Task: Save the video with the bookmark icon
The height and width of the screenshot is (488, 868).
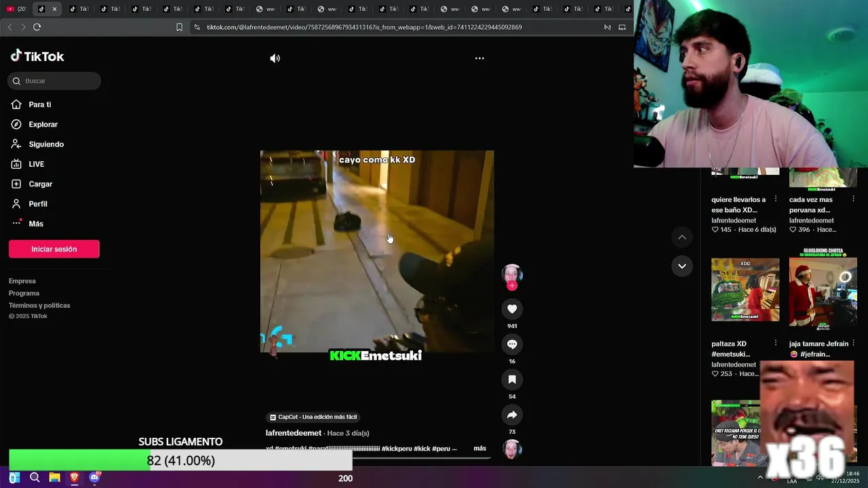Action: click(x=512, y=380)
